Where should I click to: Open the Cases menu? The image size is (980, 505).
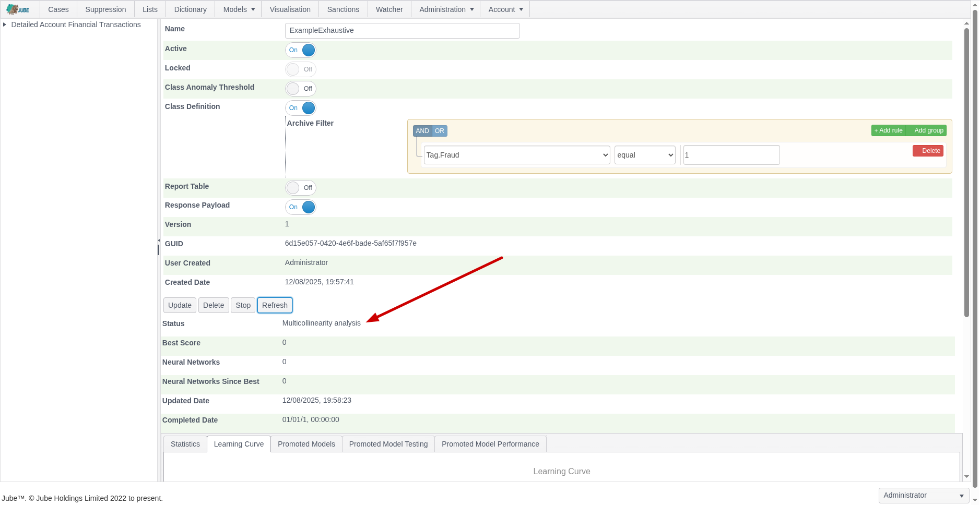click(x=58, y=9)
